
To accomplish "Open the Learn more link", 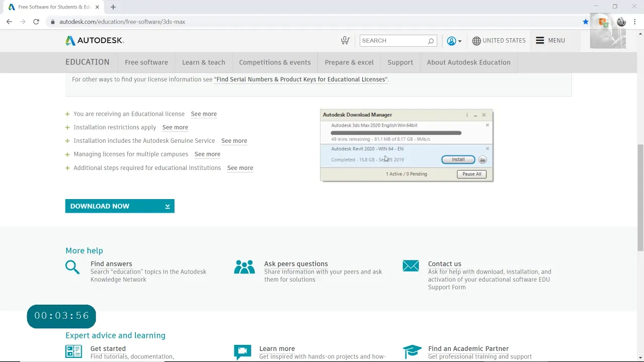I will [277, 349].
